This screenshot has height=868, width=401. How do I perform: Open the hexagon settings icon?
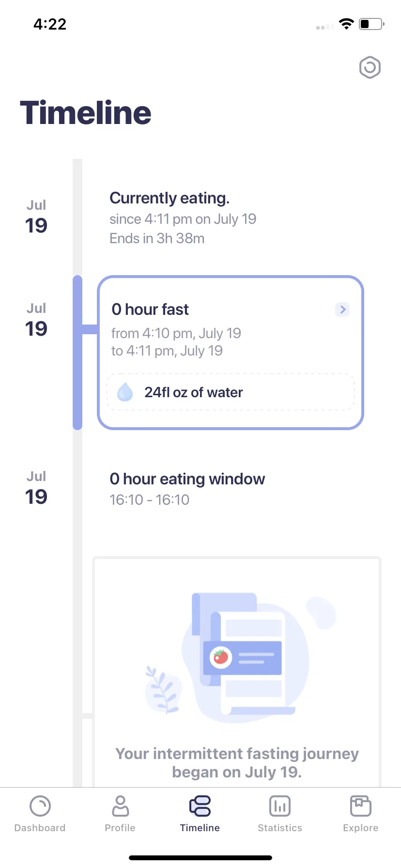pos(370,68)
